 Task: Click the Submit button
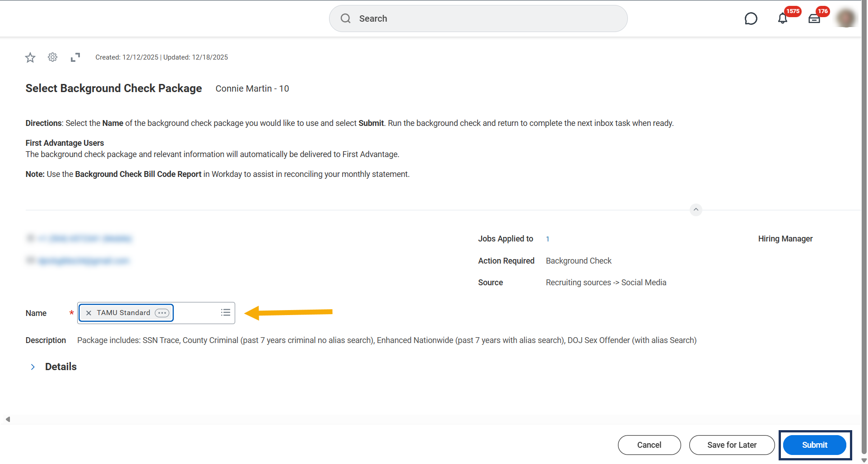pyautogui.click(x=814, y=445)
